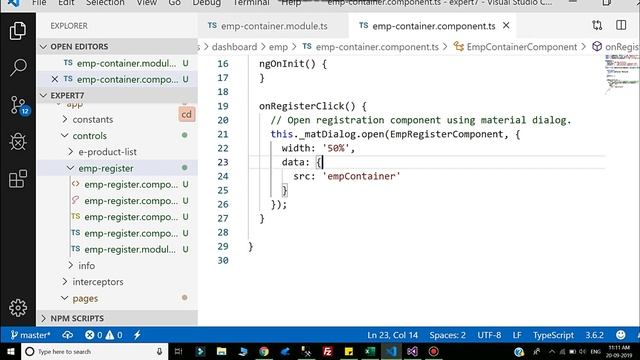Image resolution: width=640 pixels, height=360 pixels.
Task: Open the Edit menu
Action: (66, 3)
